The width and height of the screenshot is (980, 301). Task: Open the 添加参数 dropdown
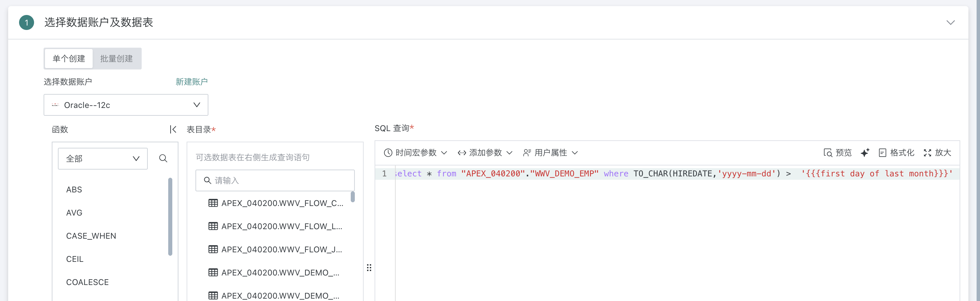[485, 153]
